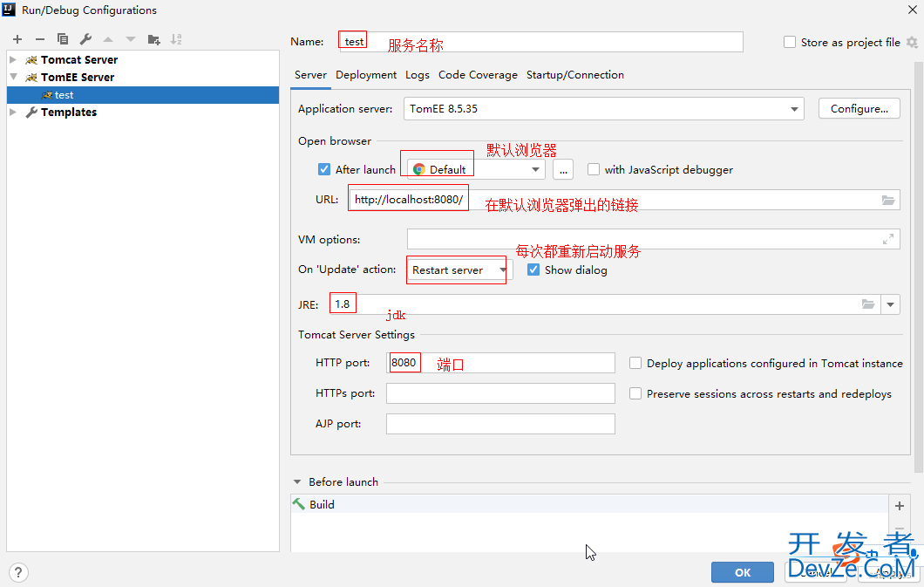Viewport: 924px width, 587px height.
Task: Switch to the Code Coverage tab
Action: pyautogui.click(x=478, y=75)
